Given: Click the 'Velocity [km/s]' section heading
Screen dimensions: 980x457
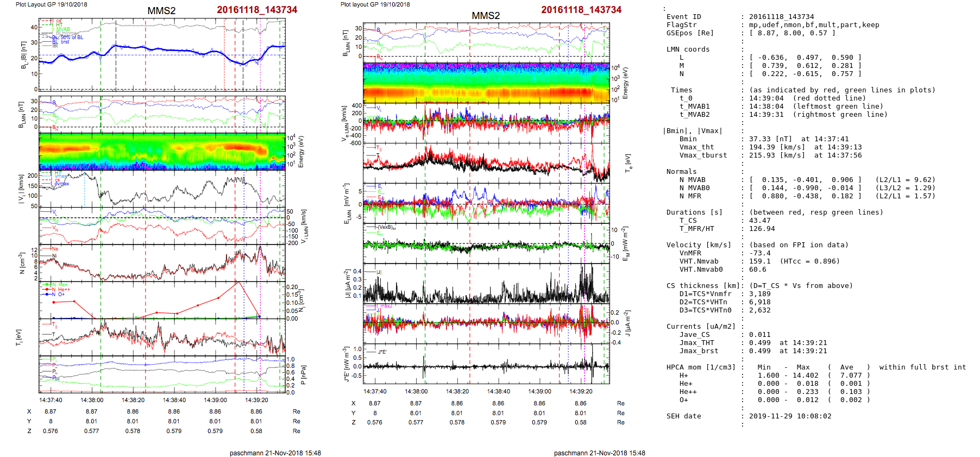Looking at the screenshot, I should [x=699, y=245].
